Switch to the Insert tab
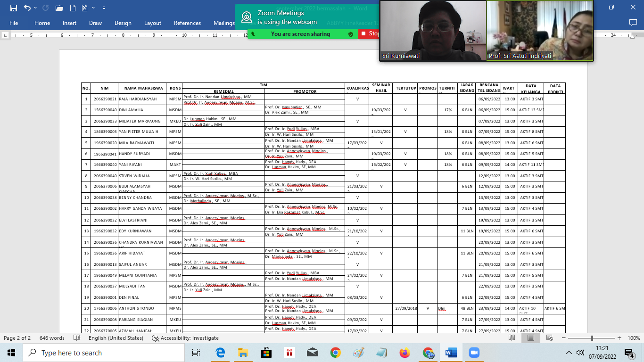The width and height of the screenshot is (644, 362). pos(69,23)
